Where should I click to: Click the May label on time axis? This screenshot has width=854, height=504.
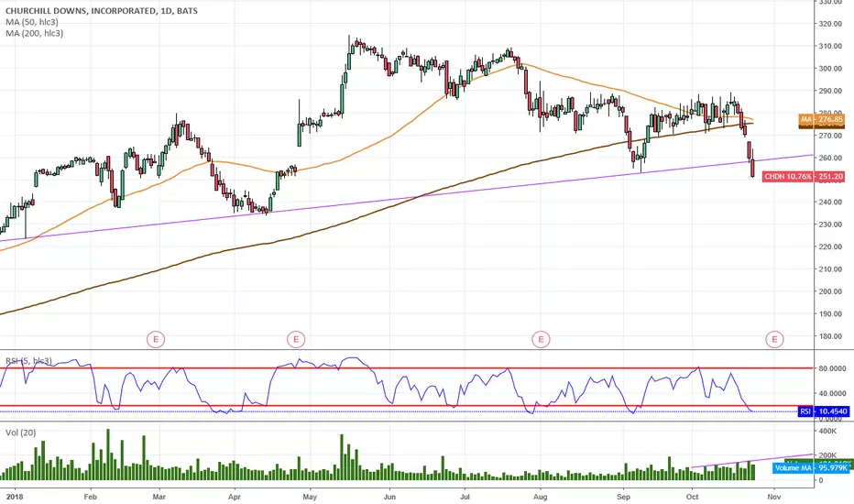click(310, 497)
